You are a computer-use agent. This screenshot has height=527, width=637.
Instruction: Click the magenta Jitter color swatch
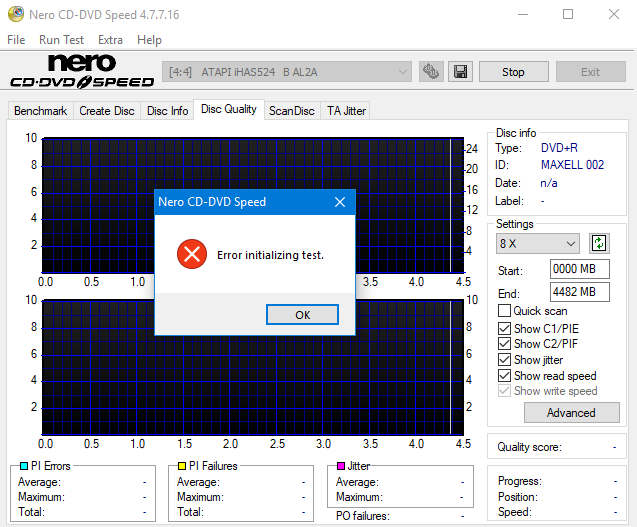pos(341,466)
